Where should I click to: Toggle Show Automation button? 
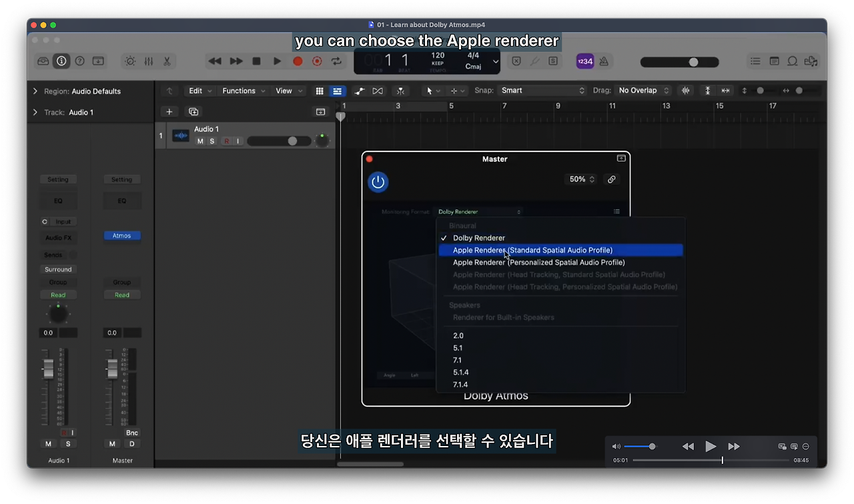(360, 91)
